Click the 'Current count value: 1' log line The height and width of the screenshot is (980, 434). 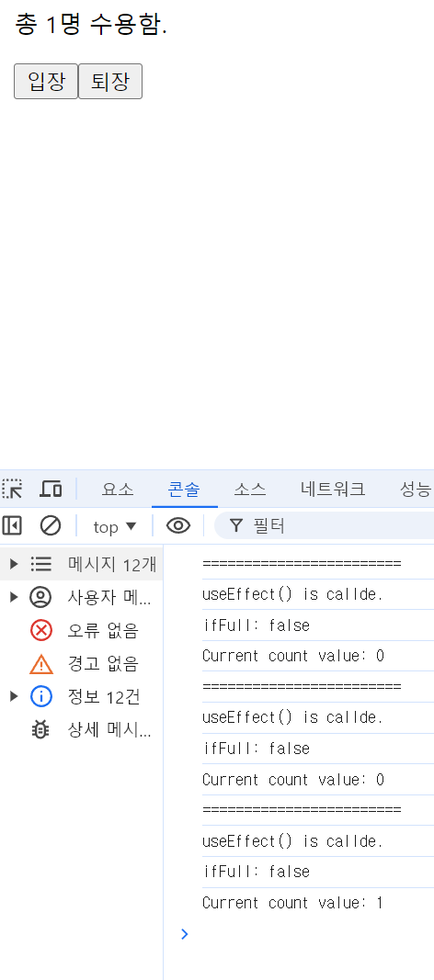[x=292, y=903]
